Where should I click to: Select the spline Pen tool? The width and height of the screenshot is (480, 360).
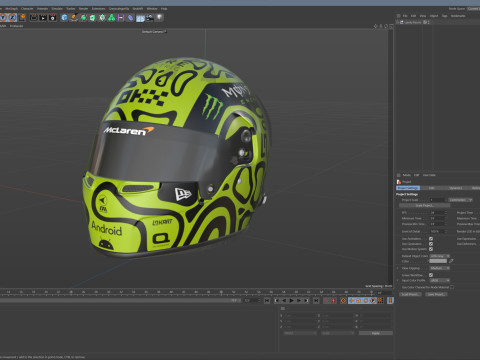tap(74, 17)
